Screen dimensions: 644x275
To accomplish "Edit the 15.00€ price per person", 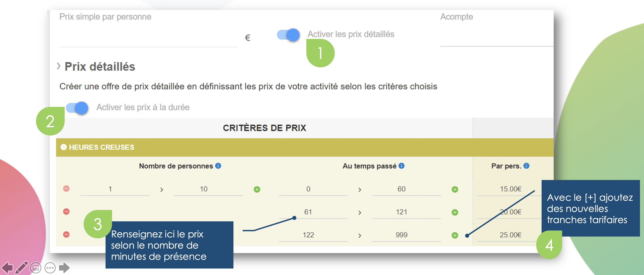I will click(x=510, y=189).
